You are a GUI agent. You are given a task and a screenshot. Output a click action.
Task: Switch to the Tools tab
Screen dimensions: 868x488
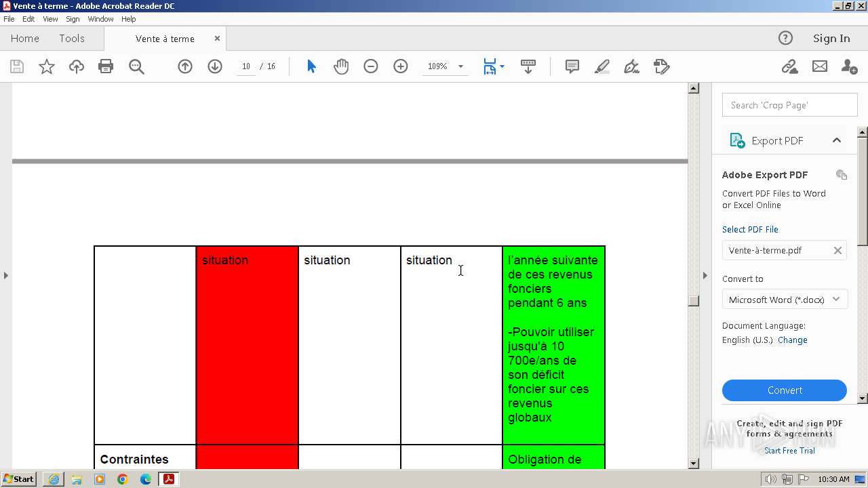(x=72, y=39)
